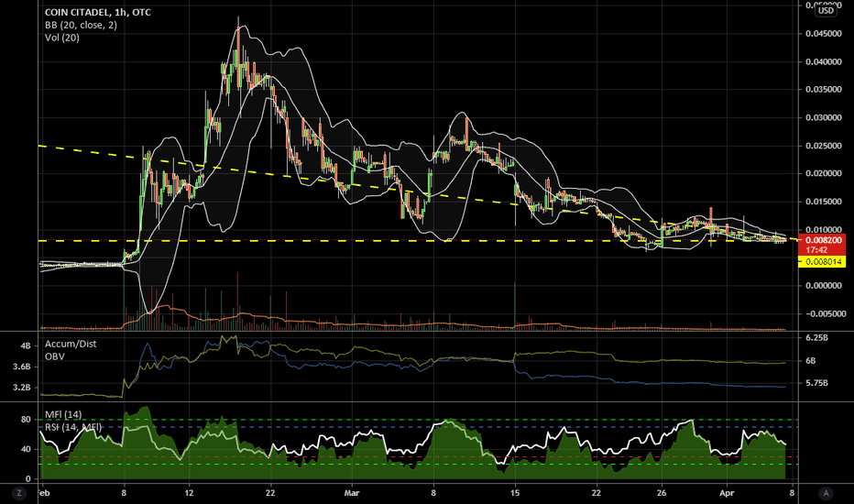Image resolution: width=854 pixels, height=504 pixels.
Task: Click the USD currency button
Action: tap(826, 10)
